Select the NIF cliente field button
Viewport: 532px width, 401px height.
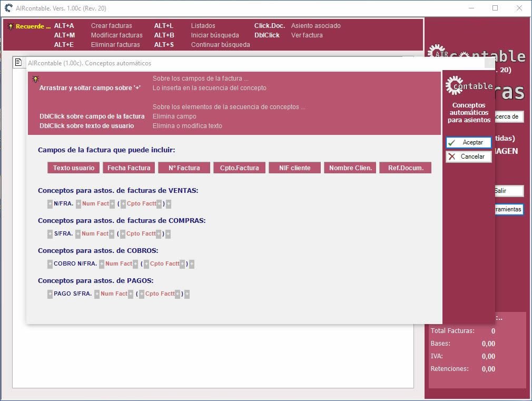tap(294, 168)
